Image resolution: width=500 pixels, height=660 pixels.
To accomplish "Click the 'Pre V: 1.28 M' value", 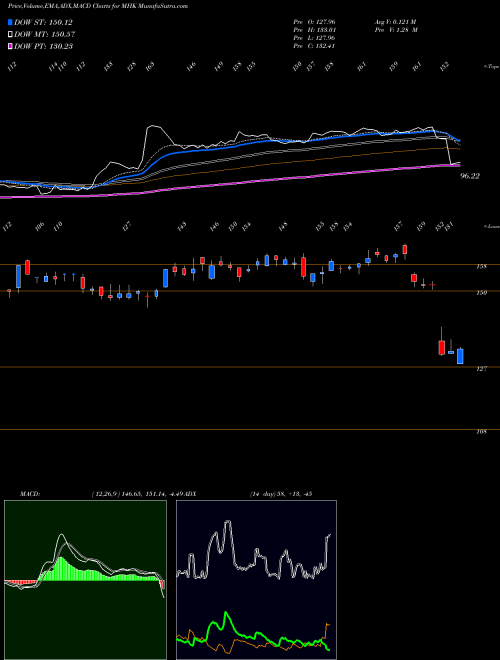I will (x=396, y=30).
